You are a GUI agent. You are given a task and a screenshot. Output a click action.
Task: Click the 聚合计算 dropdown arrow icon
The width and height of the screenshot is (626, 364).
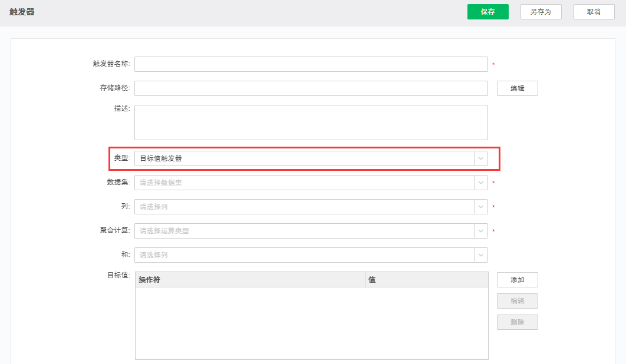click(x=481, y=231)
